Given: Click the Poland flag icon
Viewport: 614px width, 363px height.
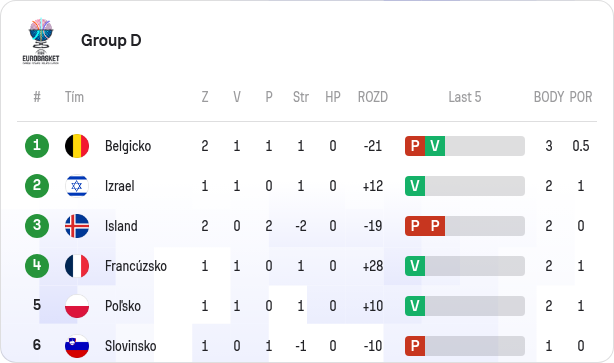Looking at the screenshot, I should click(77, 306).
